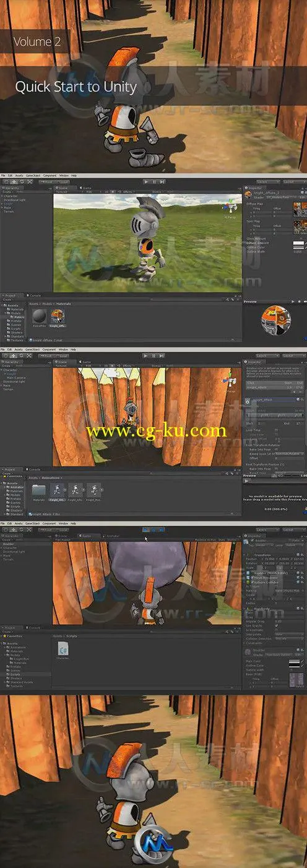Screen dimensions: 307x868
Task: Click Base (RGB) texture slot in boulder material
Action: [296, 680]
